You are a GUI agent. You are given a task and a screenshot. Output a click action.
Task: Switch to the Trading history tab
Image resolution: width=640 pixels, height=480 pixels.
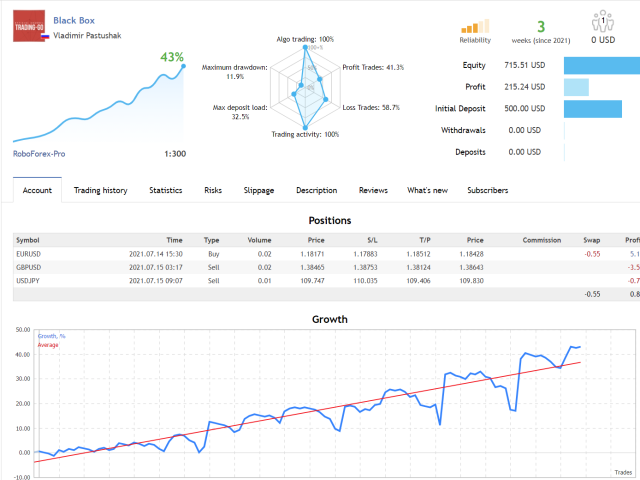pyautogui.click(x=100, y=190)
